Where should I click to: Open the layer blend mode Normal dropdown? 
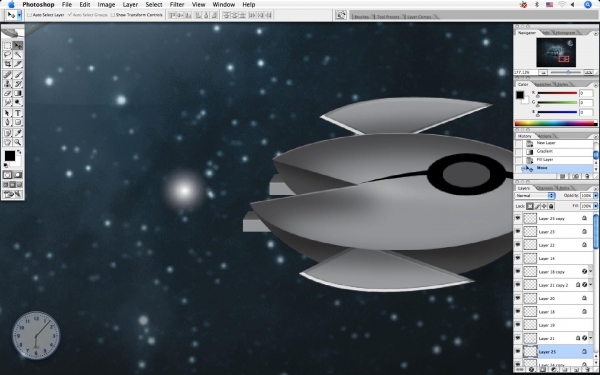click(535, 196)
